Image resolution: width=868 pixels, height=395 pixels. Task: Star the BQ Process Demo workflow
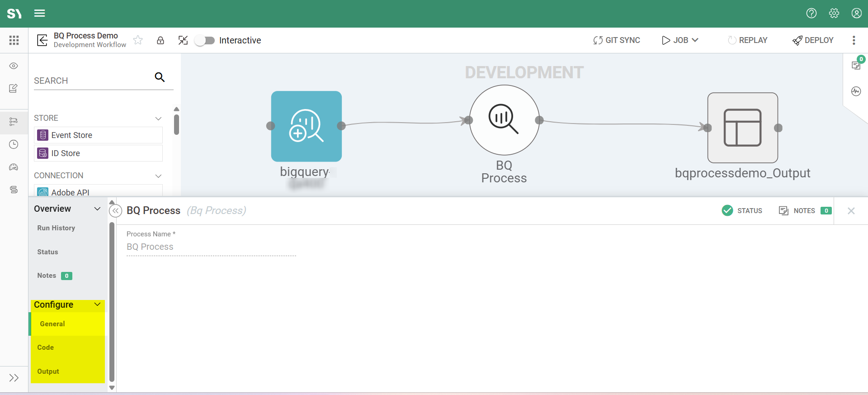138,40
